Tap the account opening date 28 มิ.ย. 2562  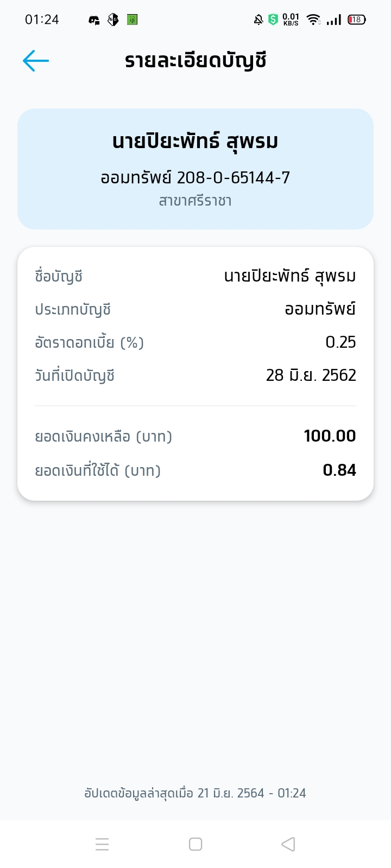311,375
